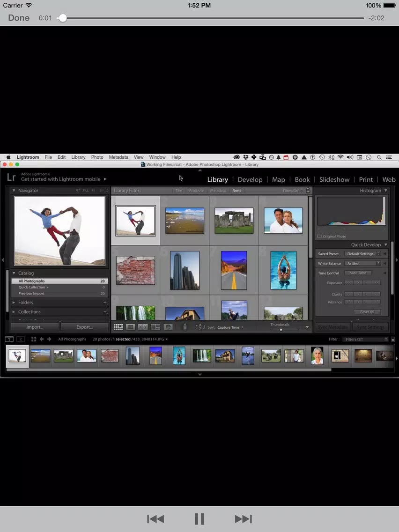This screenshot has height=532, width=399.
Task: Click the Export button
Action: 84,327
